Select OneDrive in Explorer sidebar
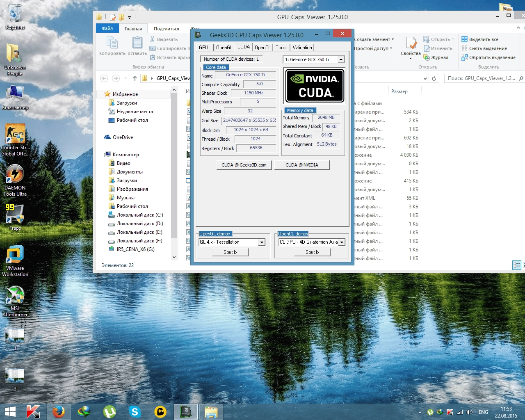This screenshot has height=420, width=525. [123, 137]
